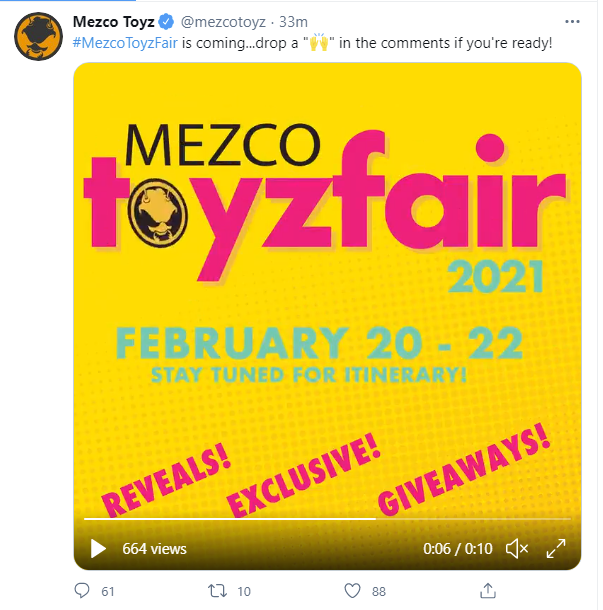
Task: Open the @mezcotoyz handle link
Action: pos(223,22)
